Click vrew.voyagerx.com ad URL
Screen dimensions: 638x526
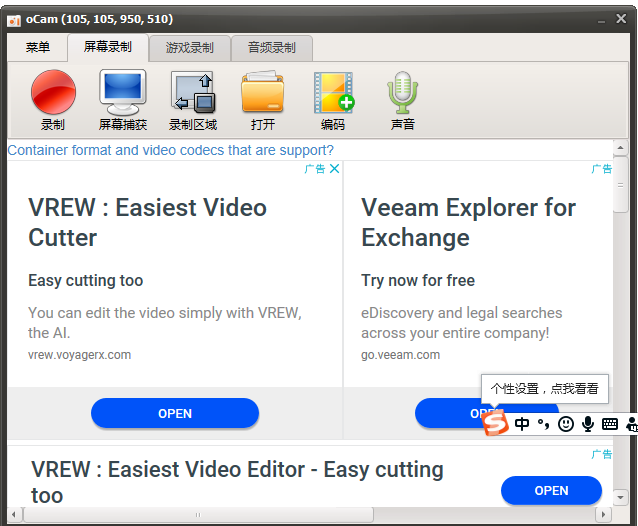tap(79, 355)
